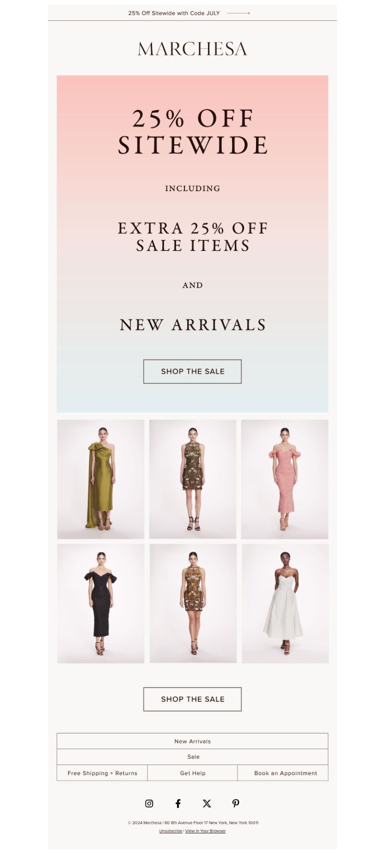Screen dimensions: 385x868
Task: Select the white strapless midi dress photo
Action: (x=285, y=603)
